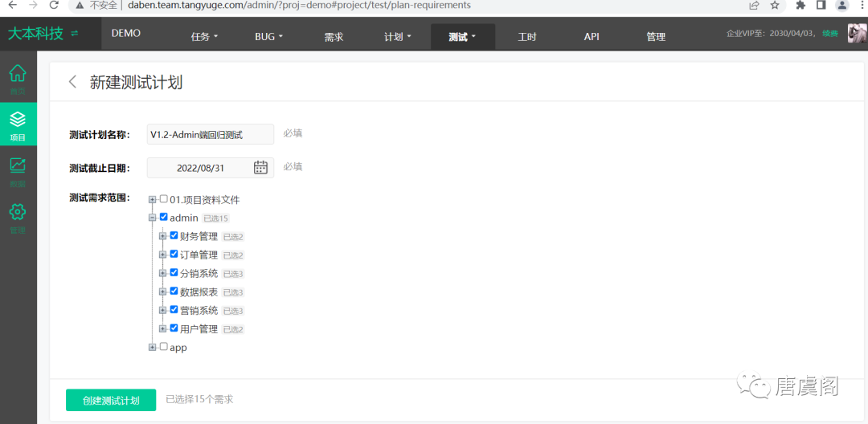Expand the 数据报表 tree node
The height and width of the screenshot is (424, 868).
162,291
